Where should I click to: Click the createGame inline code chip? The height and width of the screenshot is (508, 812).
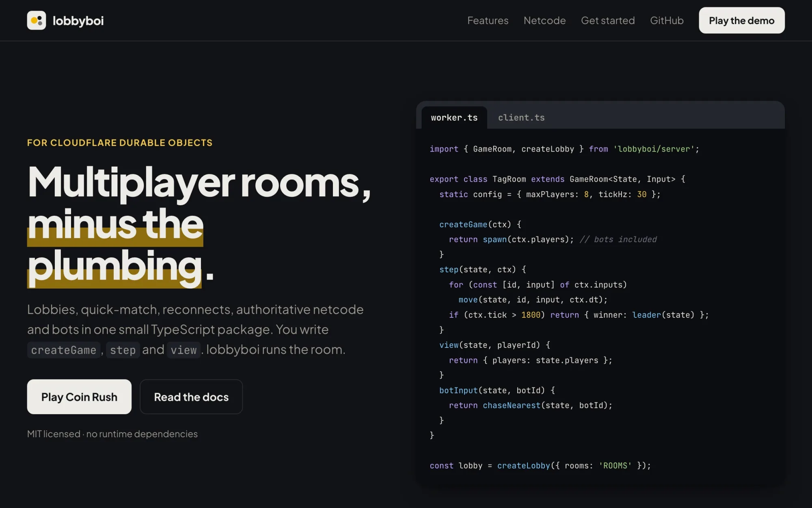[64, 350]
